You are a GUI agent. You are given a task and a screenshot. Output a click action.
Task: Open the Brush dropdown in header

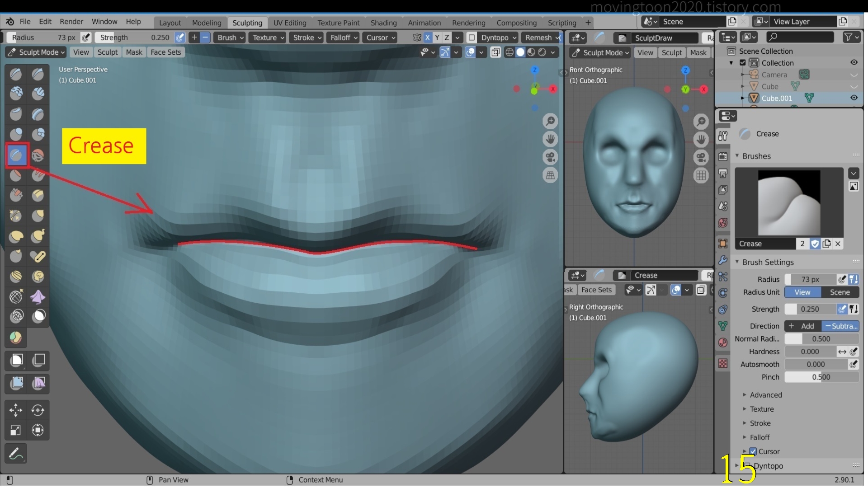[230, 38]
